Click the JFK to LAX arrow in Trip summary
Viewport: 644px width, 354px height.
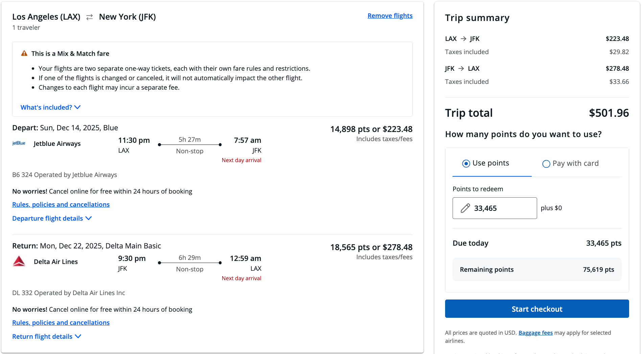(x=461, y=68)
